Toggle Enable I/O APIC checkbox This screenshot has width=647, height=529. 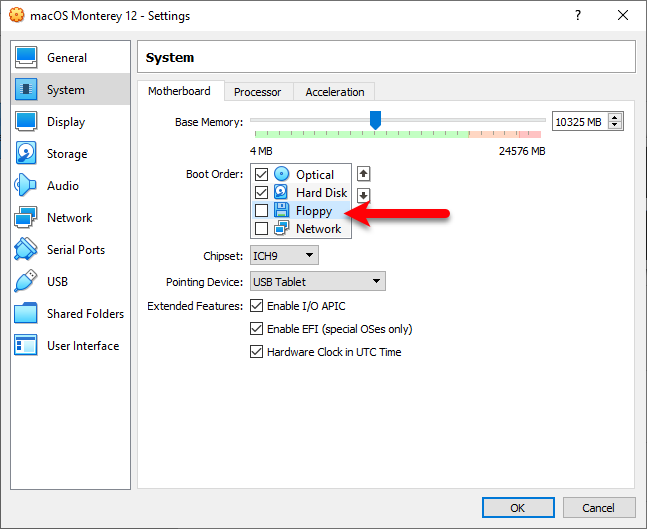(256, 306)
